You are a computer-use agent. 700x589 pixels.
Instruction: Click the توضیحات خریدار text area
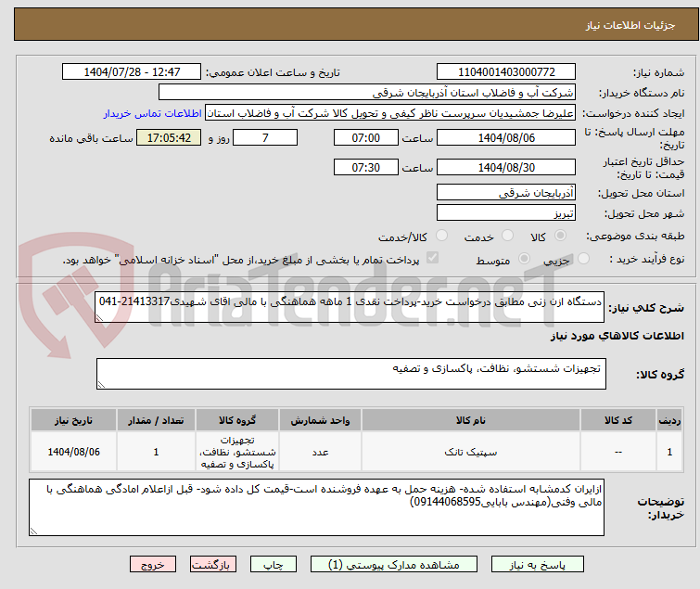[316, 507]
